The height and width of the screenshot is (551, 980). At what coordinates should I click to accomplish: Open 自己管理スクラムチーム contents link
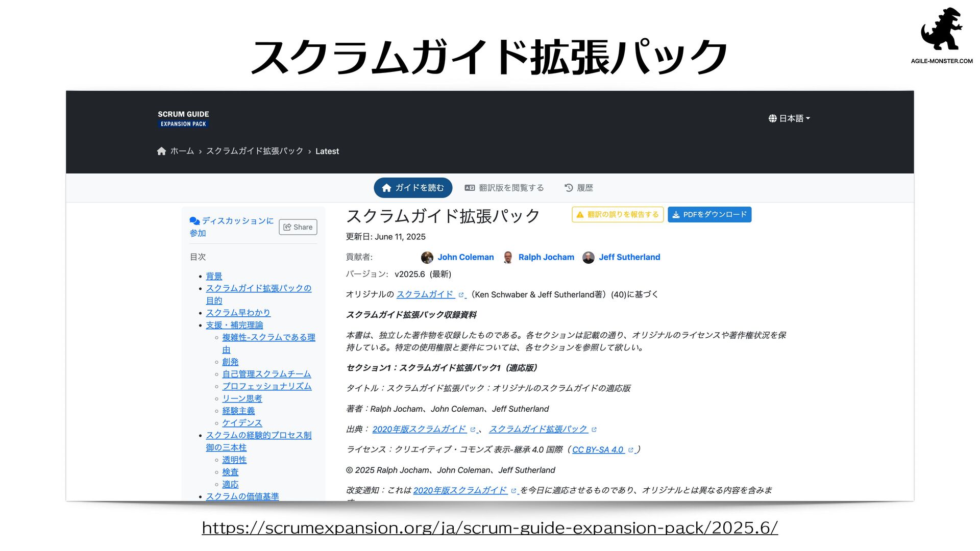(266, 374)
